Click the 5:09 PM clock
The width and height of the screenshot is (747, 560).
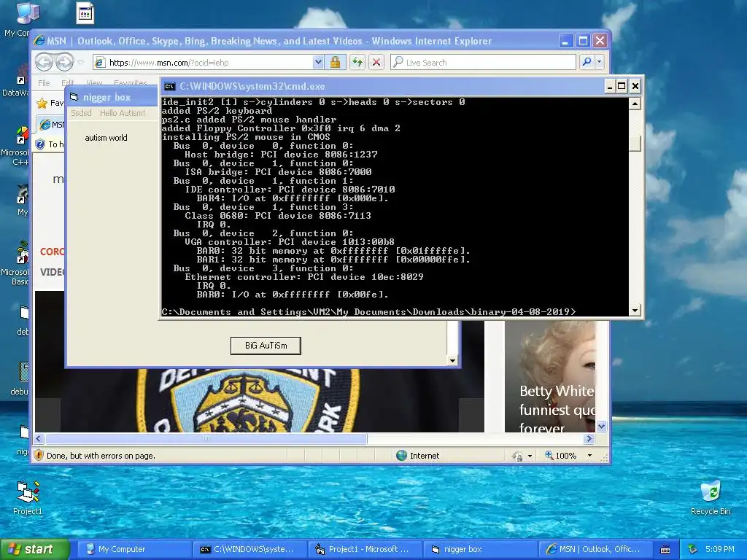pos(720,549)
